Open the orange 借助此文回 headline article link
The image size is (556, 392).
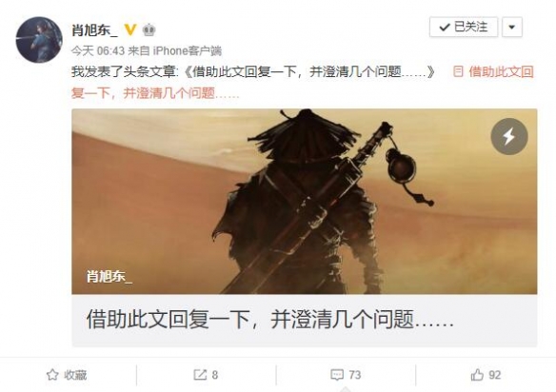501,71
